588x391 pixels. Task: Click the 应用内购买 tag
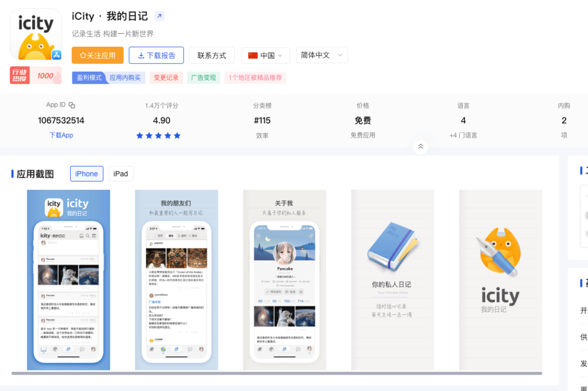(125, 78)
